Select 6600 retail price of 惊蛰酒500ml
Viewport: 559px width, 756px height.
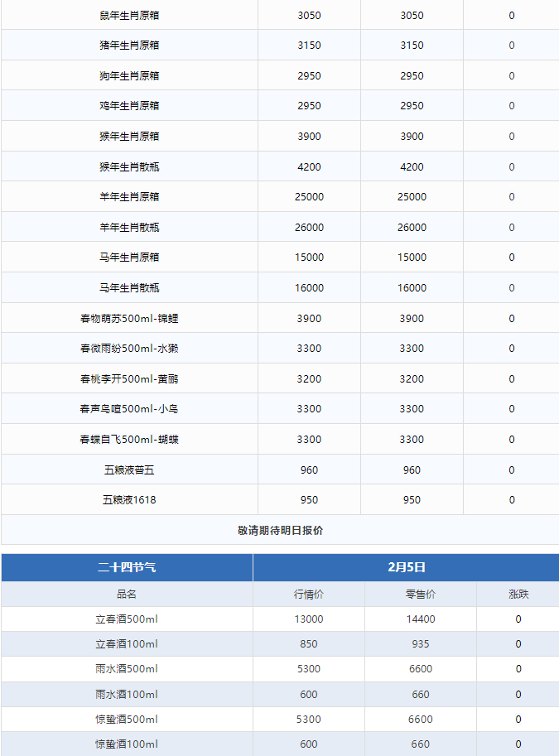[421, 720]
